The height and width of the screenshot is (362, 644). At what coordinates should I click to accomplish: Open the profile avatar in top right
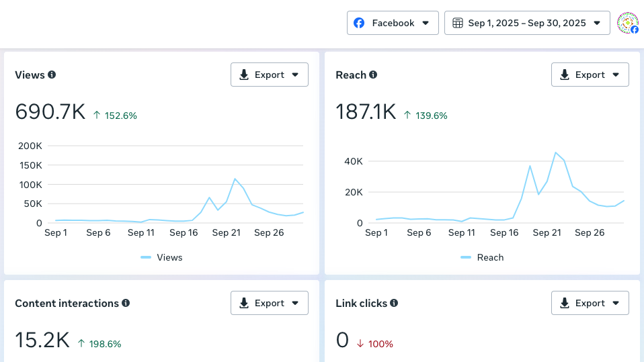tap(628, 23)
